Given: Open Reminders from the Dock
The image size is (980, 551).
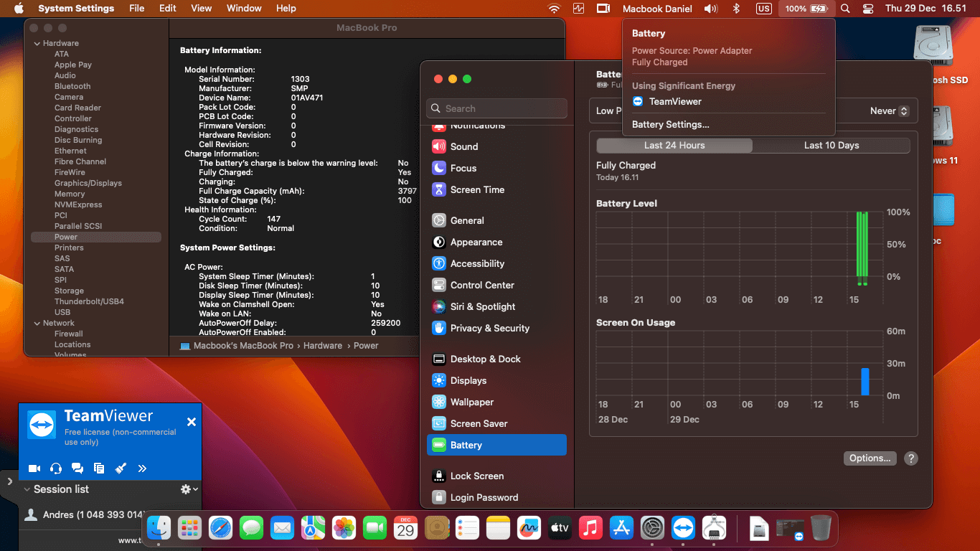Looking at the screenshot, I should tap(467, 529).
